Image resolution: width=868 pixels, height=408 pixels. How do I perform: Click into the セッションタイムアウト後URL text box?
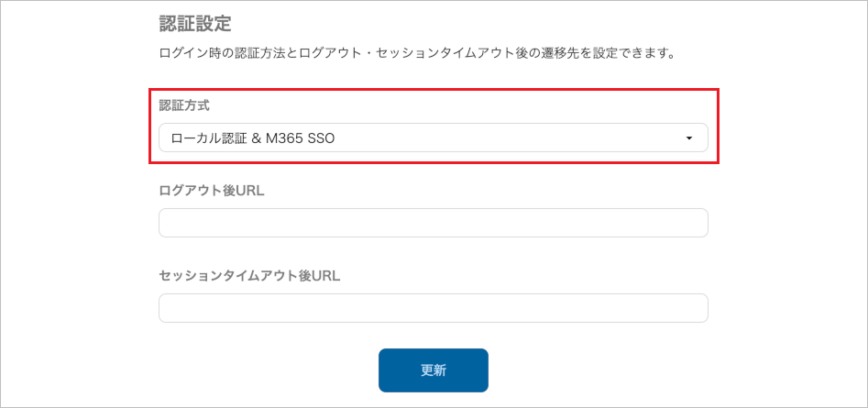pos(433,308)
